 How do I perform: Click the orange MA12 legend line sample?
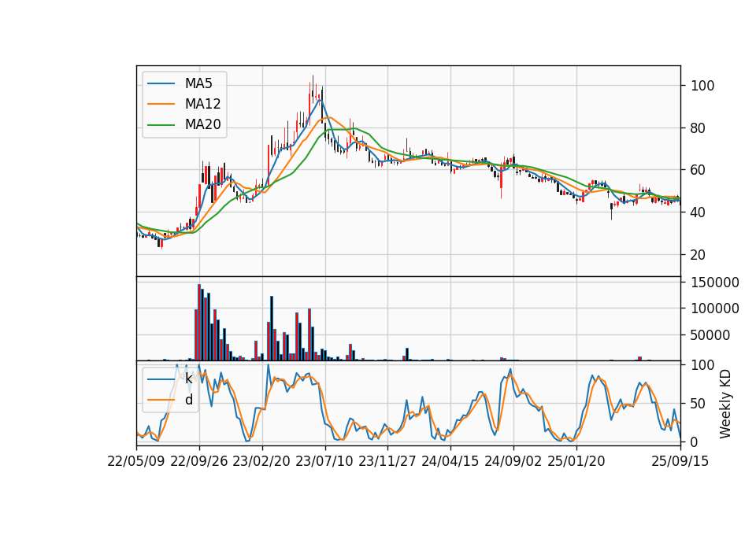click(x=161, y=104)
